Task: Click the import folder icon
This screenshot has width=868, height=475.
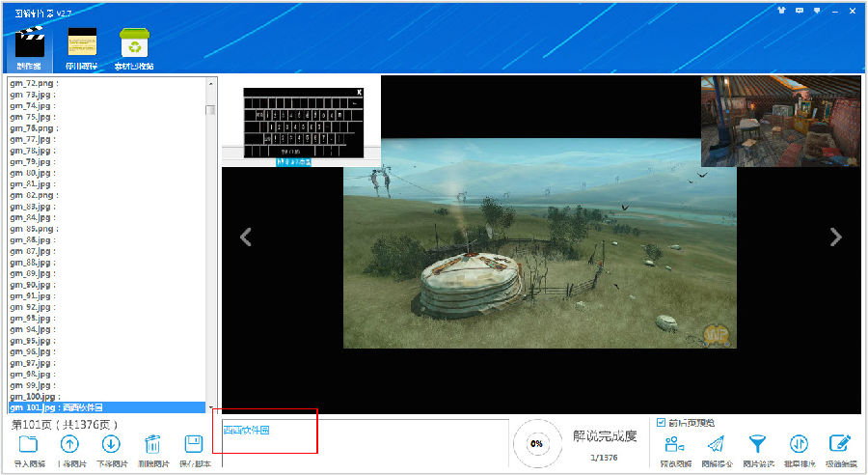Action: [x=28, y=444]
